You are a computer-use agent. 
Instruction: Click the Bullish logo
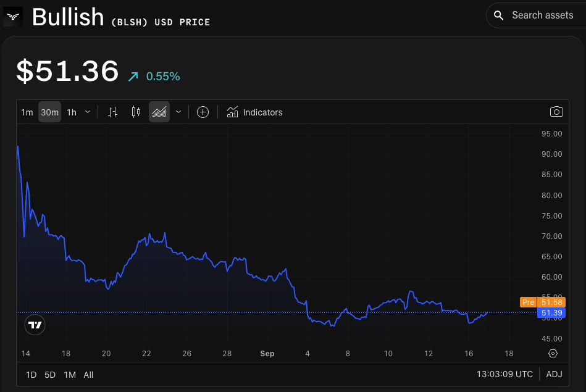(x=12, y=16)
